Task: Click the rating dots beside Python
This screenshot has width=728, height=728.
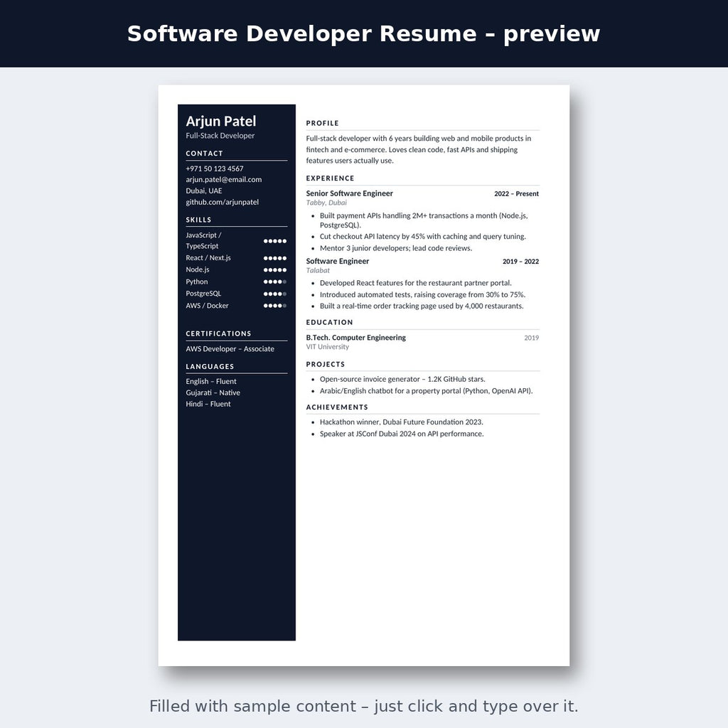Action: 275,282
